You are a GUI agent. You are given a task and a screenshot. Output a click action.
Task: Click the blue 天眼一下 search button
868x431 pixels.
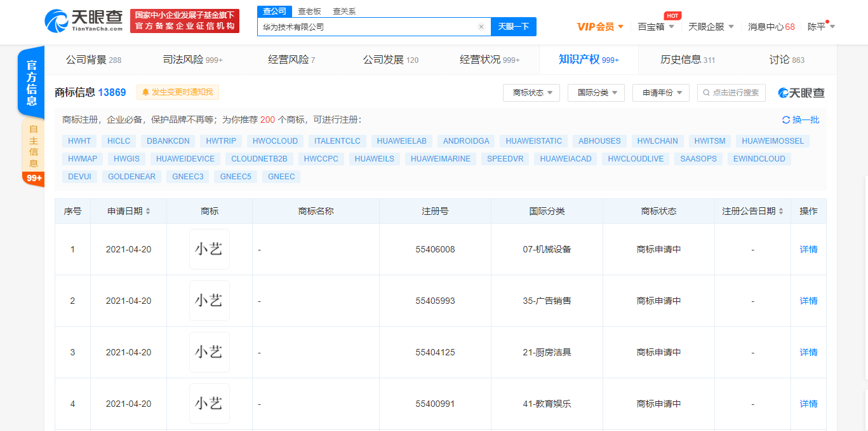[514, 26]
